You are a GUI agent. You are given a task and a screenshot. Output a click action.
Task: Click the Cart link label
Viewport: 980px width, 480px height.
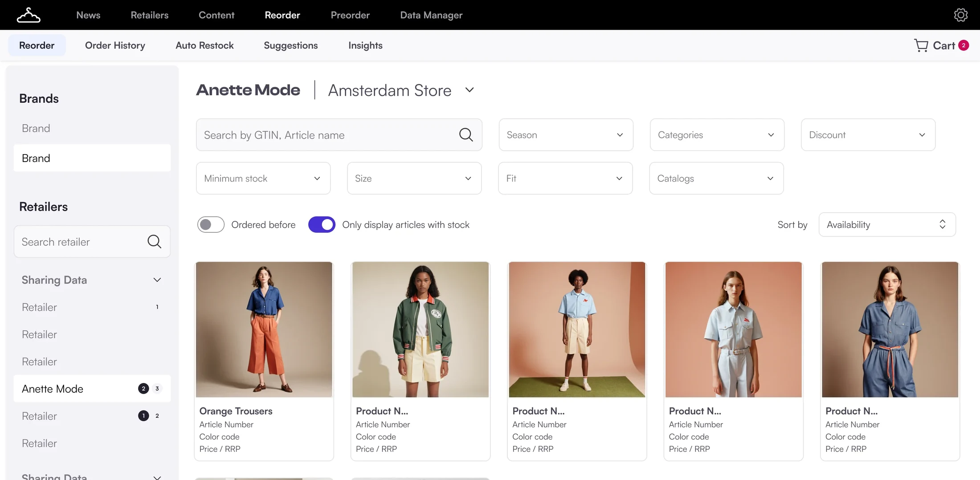coord(944,45)
